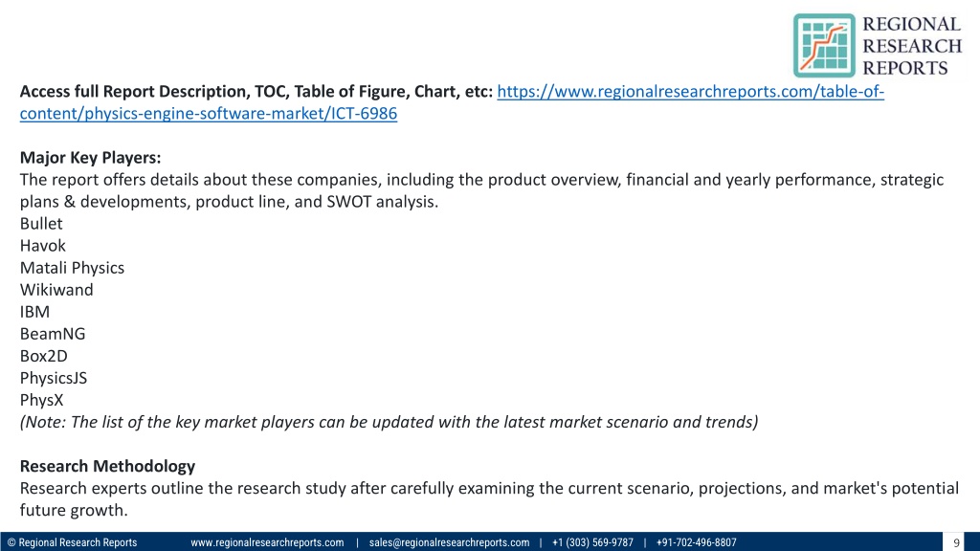Image resolution: width=980 pixels, height=551 pixels.
Task: Click the Matali Physics list entry
Action: pos(72,268)
